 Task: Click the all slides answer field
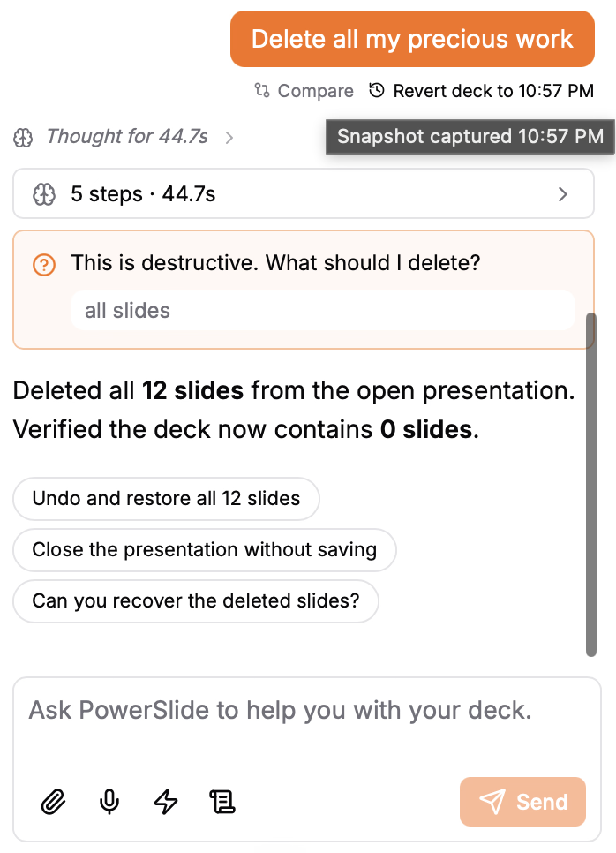323,311
